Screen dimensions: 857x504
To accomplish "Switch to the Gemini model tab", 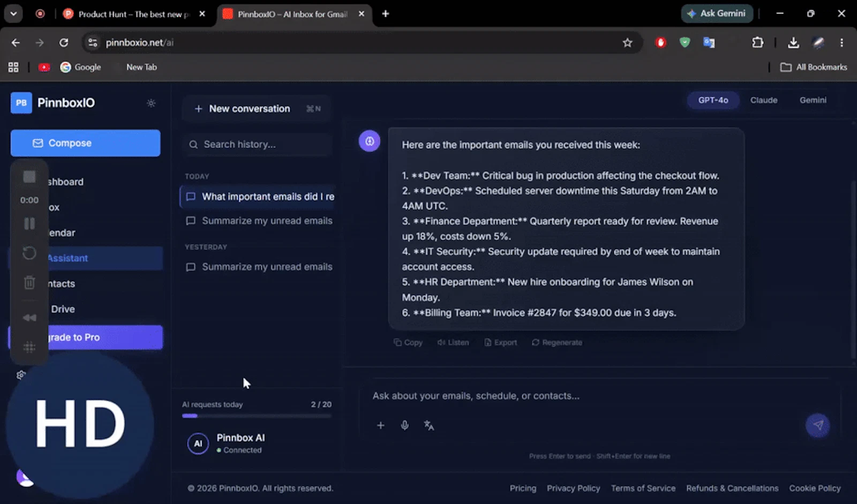I will 813,100.
